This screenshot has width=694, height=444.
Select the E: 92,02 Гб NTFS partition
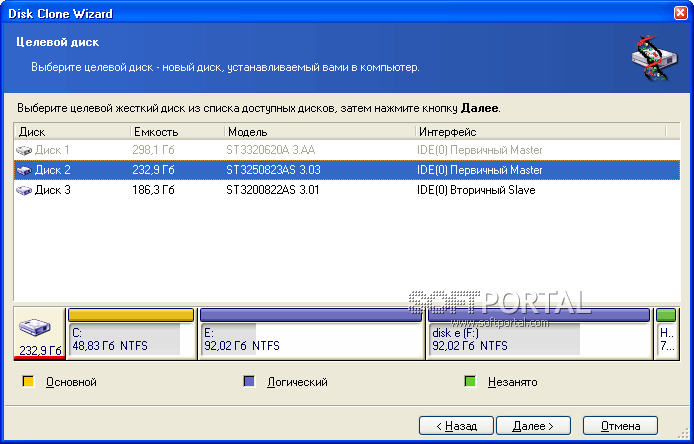(311, 334)
